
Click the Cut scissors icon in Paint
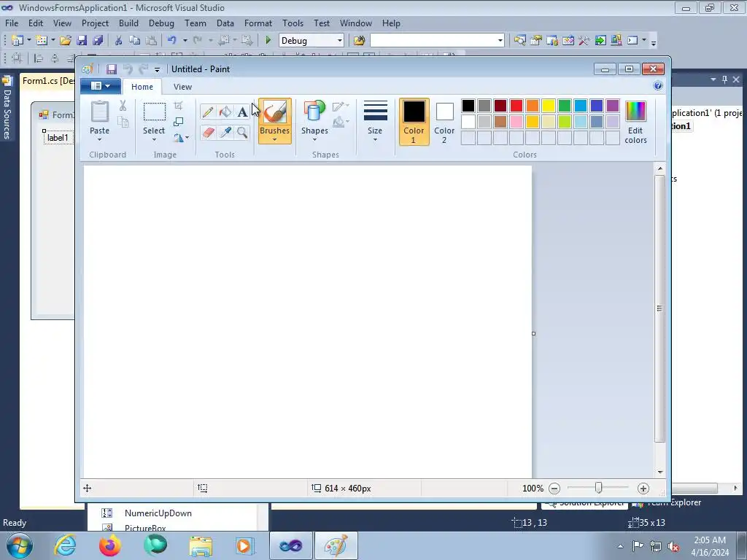[x=123, y=106]
